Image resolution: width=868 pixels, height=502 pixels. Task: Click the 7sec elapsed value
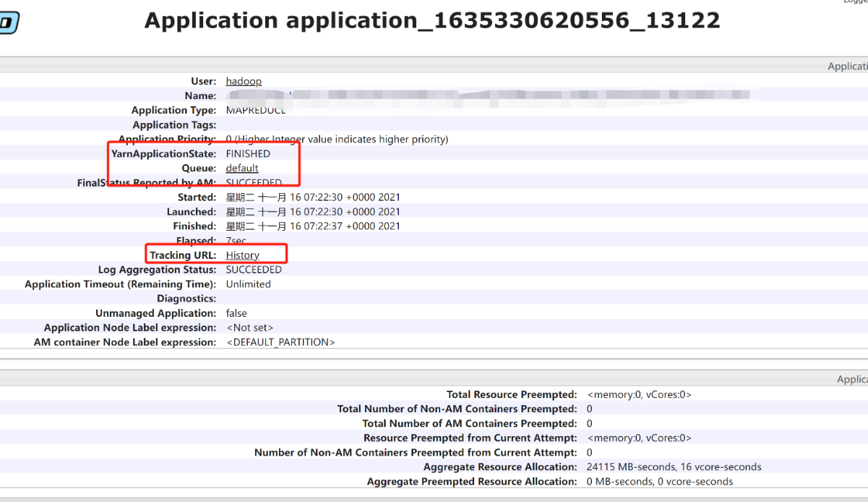coord(236,241)
